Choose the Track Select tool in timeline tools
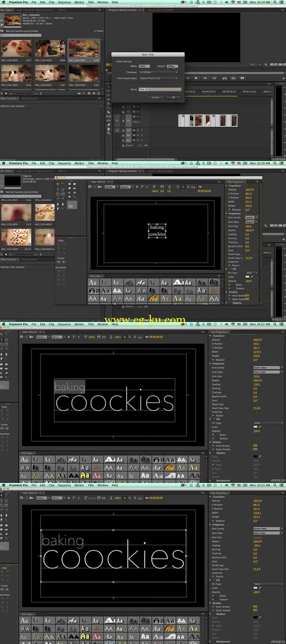The width and height of the screenshot is (286, 644). (109, 91)
